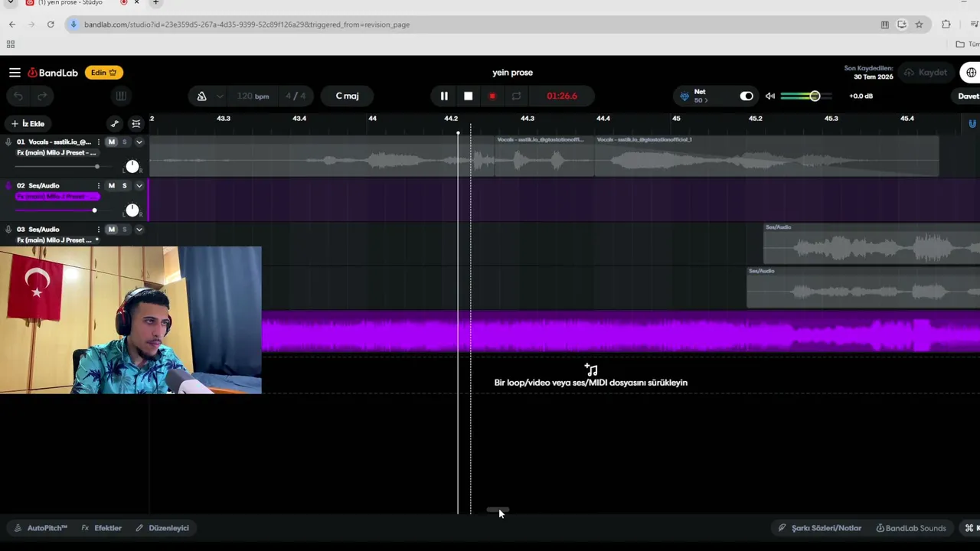Open the BandLab hamburger menu

pyautogui.click(x=15, y=73)
